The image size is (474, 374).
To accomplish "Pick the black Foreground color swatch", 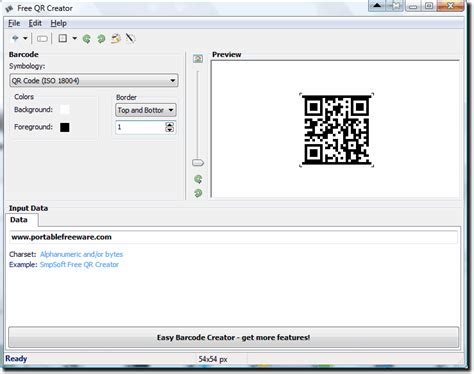I will [65, 127].
